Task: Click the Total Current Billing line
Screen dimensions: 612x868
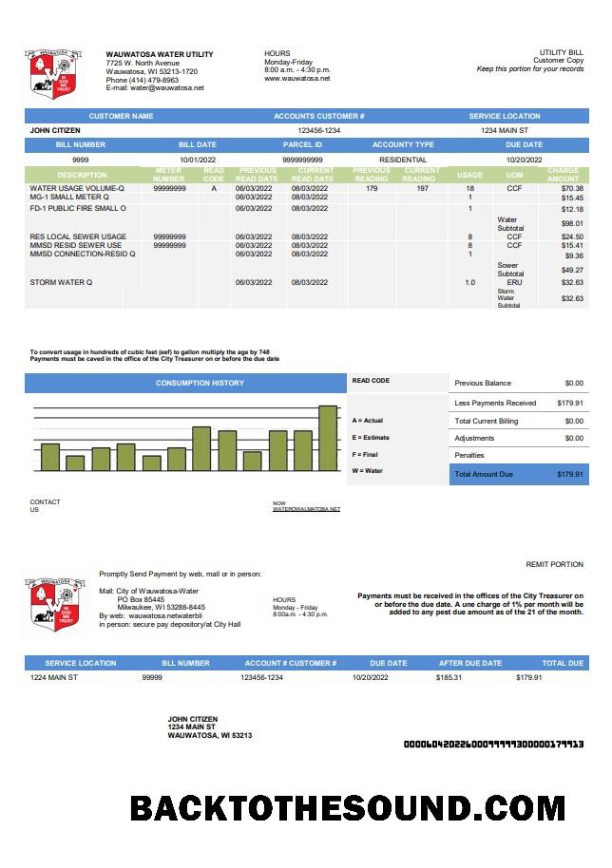Action: pos(519,422)
